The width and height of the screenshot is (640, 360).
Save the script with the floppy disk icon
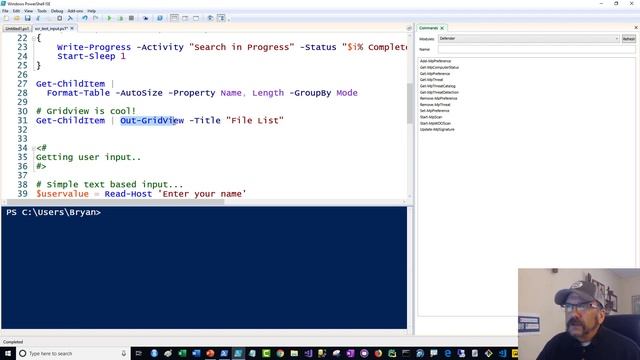(x=27, y=18)
